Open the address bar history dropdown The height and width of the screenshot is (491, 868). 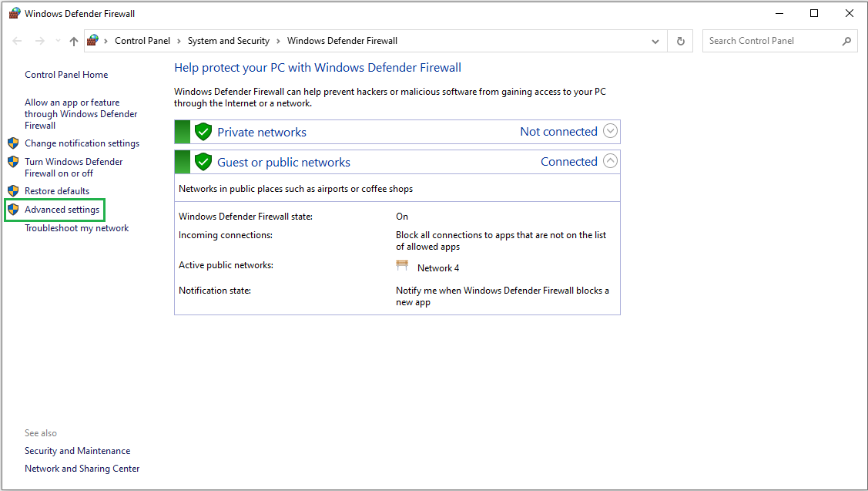click(655, 42)
